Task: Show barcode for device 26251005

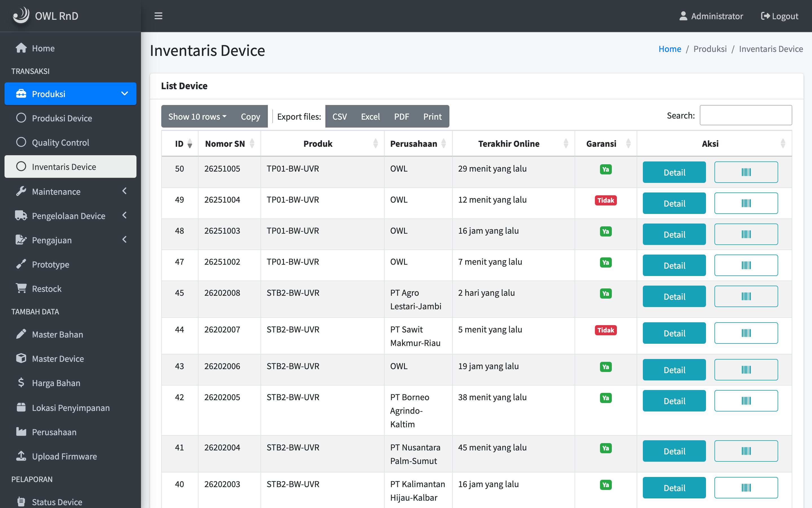Action: click(x=746, y=172)
